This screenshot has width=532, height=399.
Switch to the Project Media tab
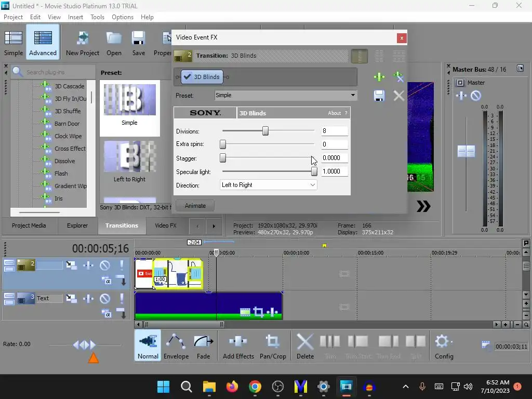(29, 225)
